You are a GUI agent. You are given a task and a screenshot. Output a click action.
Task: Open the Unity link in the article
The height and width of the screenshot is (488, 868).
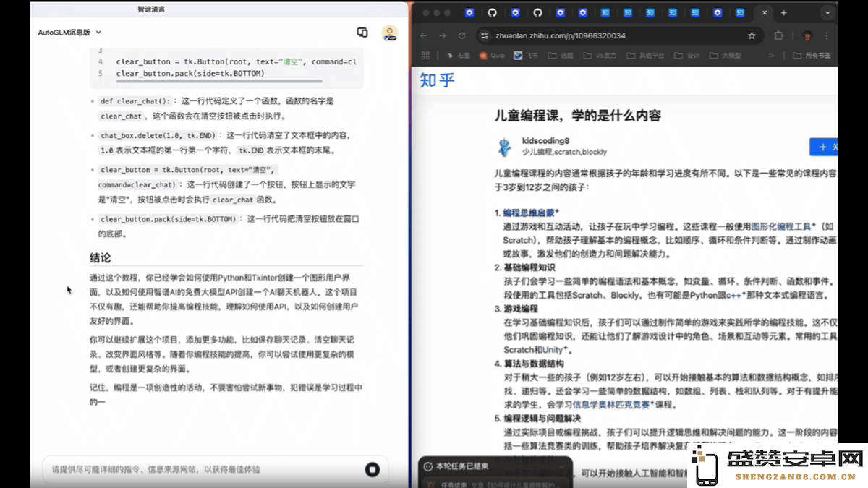(x=557, y=349)
